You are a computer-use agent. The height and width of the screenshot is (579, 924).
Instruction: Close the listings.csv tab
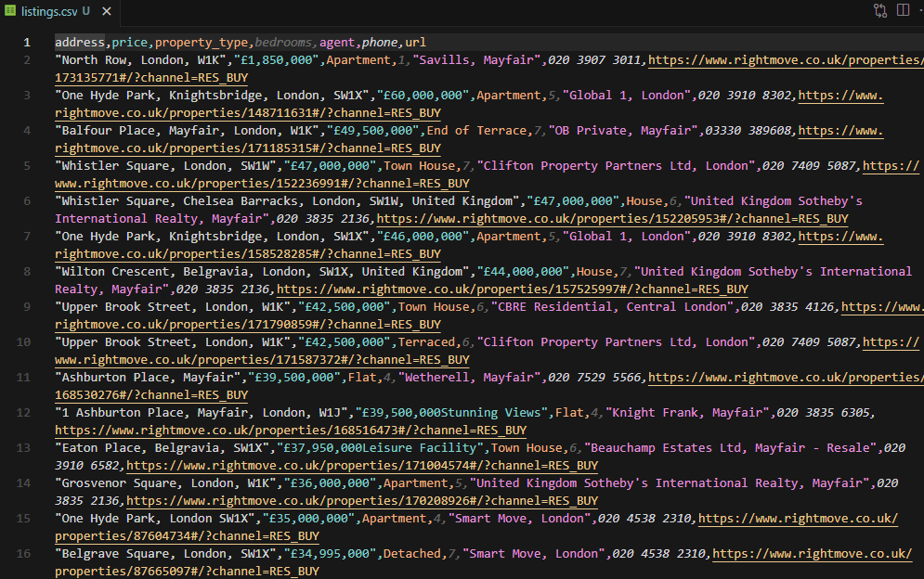(x=105, y=11)
